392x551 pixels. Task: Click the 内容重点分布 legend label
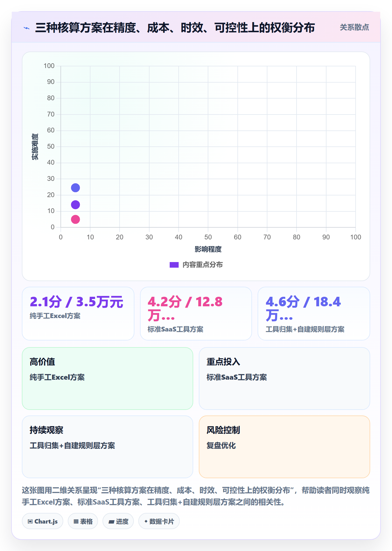202,265
